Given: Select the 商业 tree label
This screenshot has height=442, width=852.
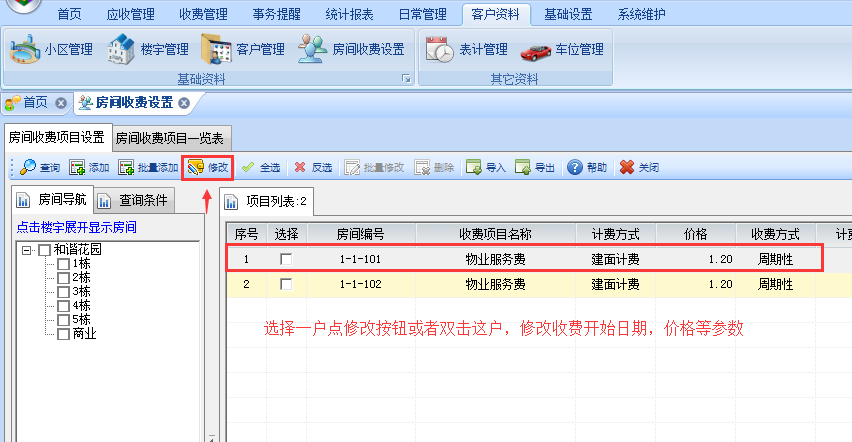Looking at the screenshot, I should (84, 334).
